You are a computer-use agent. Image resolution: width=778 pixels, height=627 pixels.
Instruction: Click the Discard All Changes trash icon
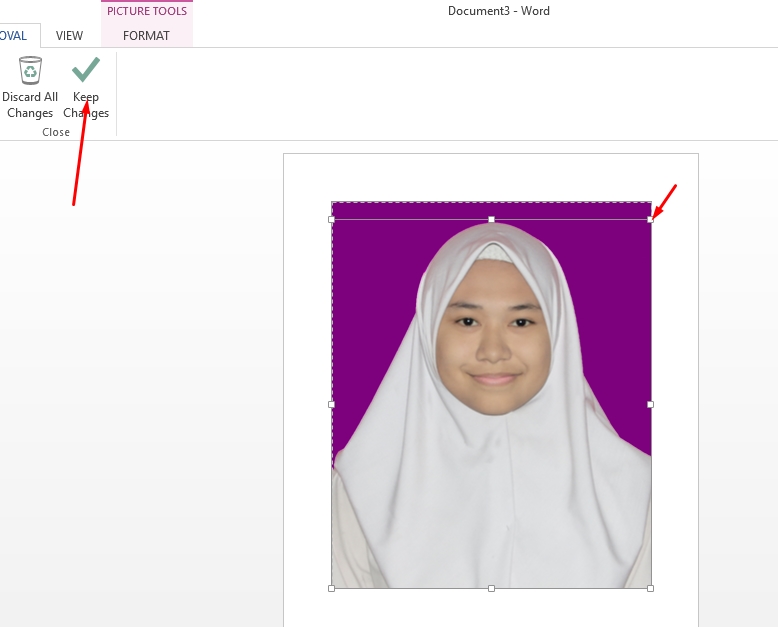tap(30, 70)
